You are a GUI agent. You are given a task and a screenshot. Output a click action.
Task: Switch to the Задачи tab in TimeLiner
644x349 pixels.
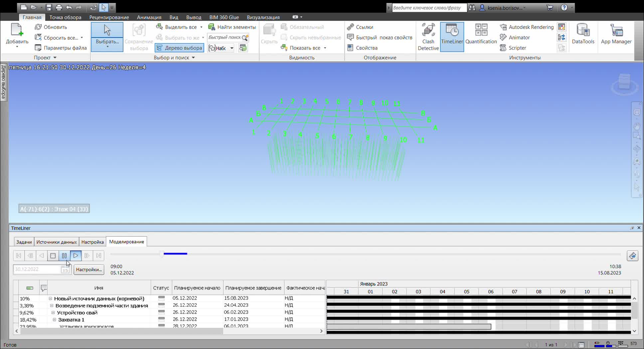point(24,242)
